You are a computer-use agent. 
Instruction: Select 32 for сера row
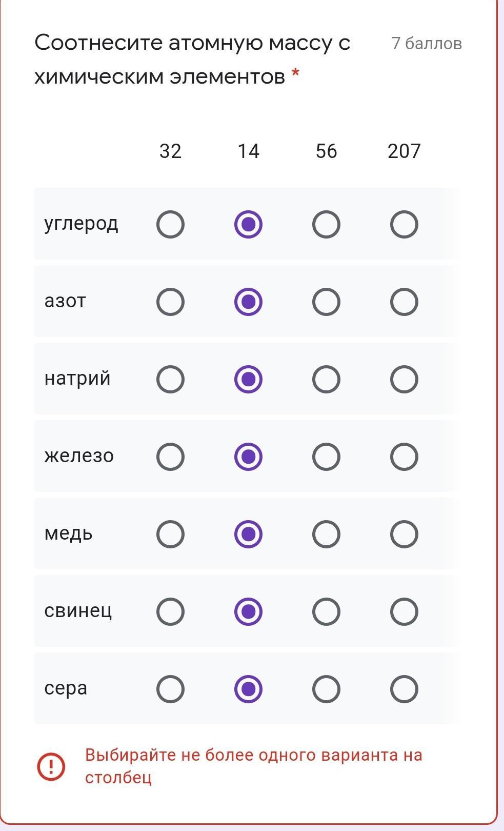[x=170, y=689]
